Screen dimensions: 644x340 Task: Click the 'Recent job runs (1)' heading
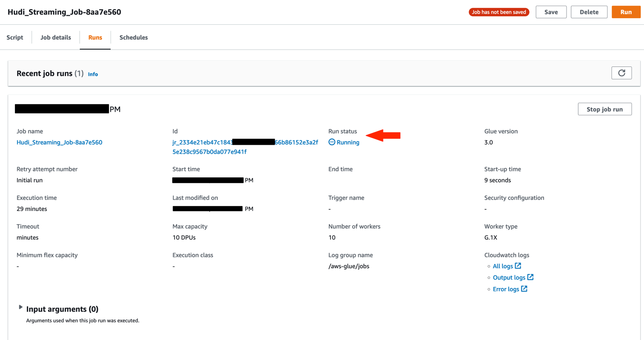click(x=50, y=73)
